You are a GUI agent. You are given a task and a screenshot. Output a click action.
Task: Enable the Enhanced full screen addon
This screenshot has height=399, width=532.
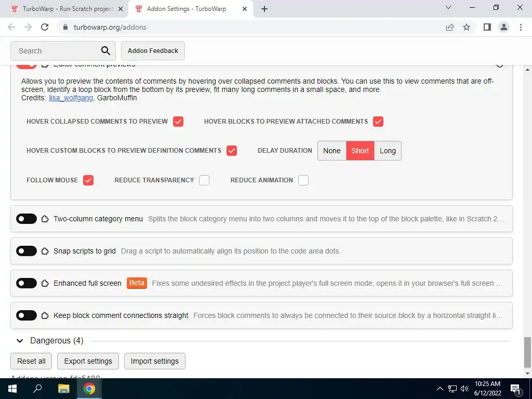tap(26, 283)
